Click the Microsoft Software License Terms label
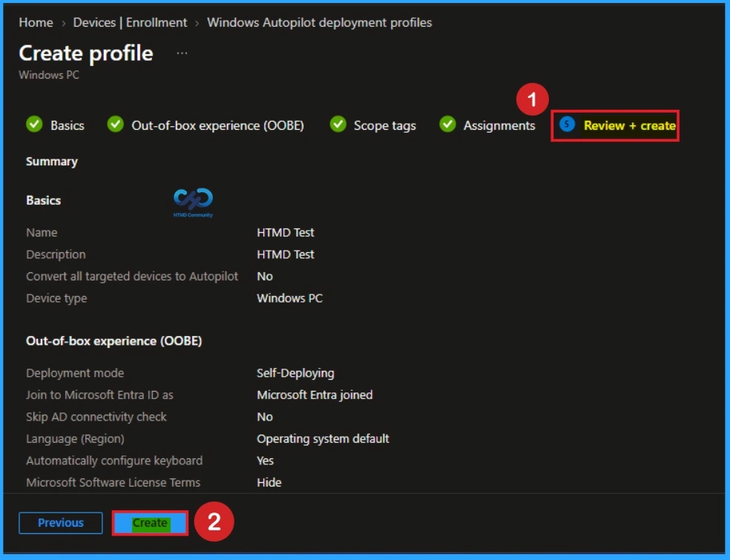This screenshot has width=730, height=560. (113, 482)
